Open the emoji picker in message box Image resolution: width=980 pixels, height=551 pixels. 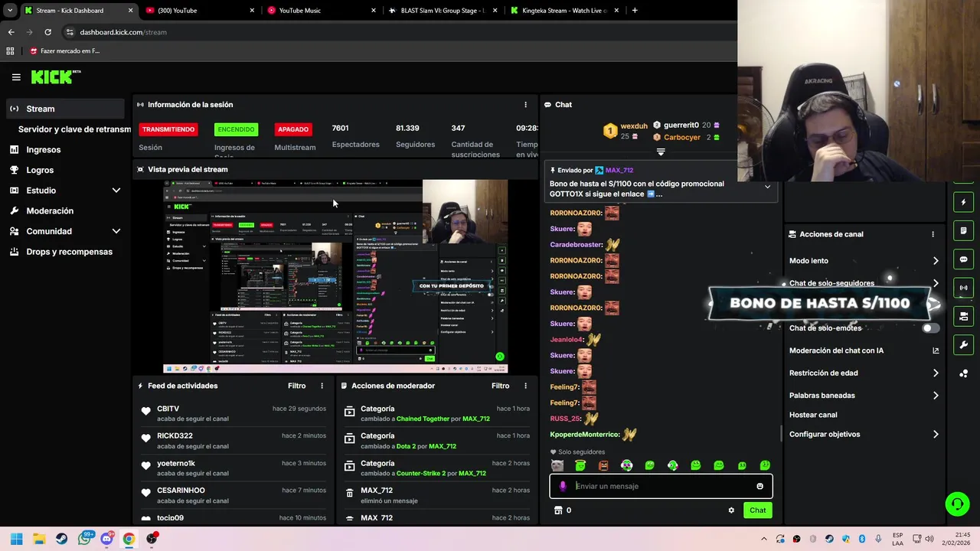point(759,486)
